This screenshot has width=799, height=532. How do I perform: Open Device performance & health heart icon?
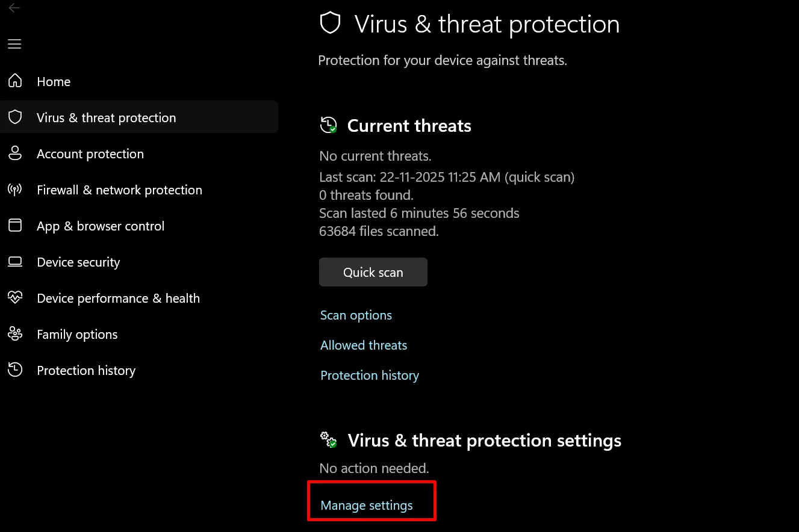(15, 298)
